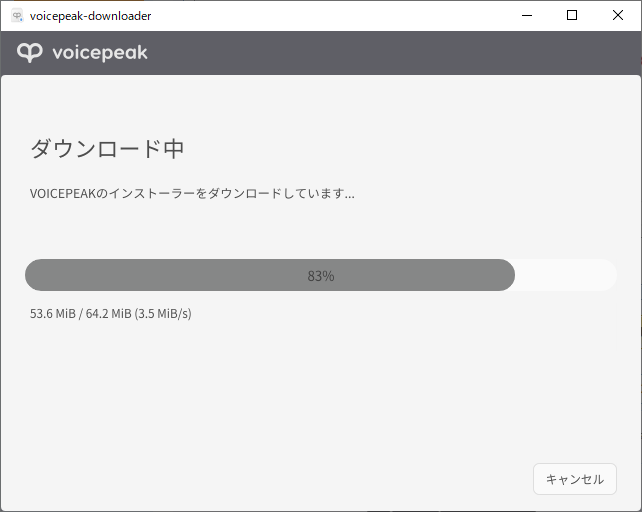Image resolution: width=642 pixels, height=512 pixels.
Task: Click the 83% progress label
Action: 321,276
